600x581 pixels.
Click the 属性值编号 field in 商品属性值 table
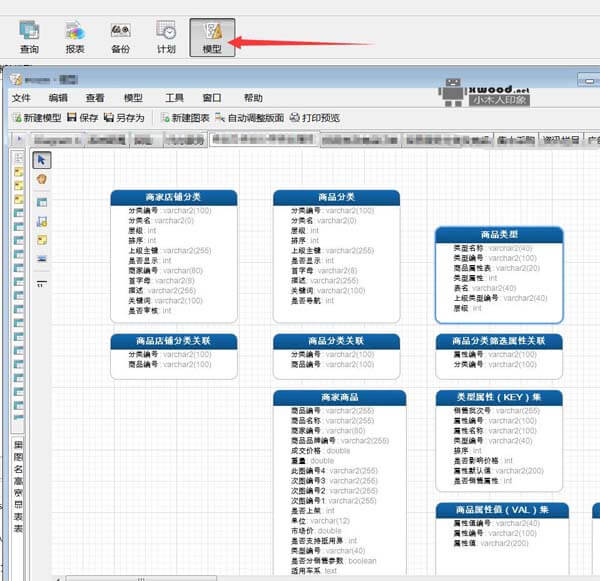click(x=497, y=523)
